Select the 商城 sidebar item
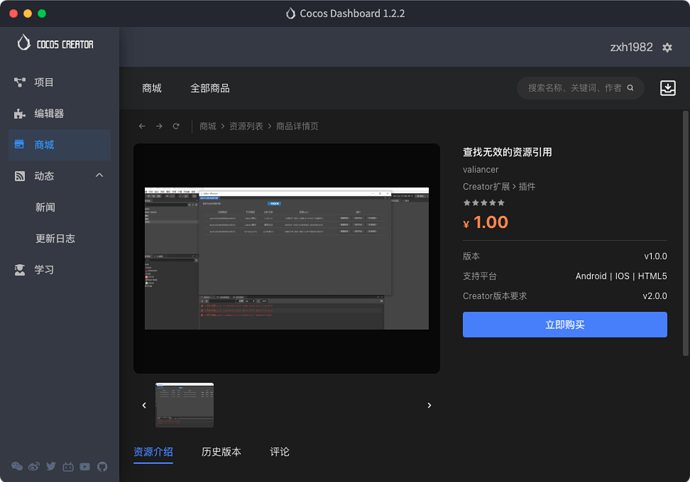Image resolution: width=690 pixels, height=482 pixels. point(59,145)
